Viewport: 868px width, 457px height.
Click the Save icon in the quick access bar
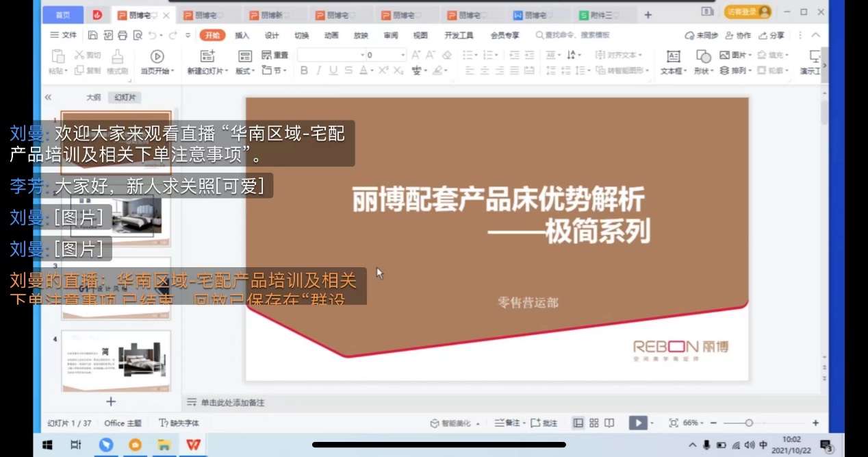[x=93, y=35]
